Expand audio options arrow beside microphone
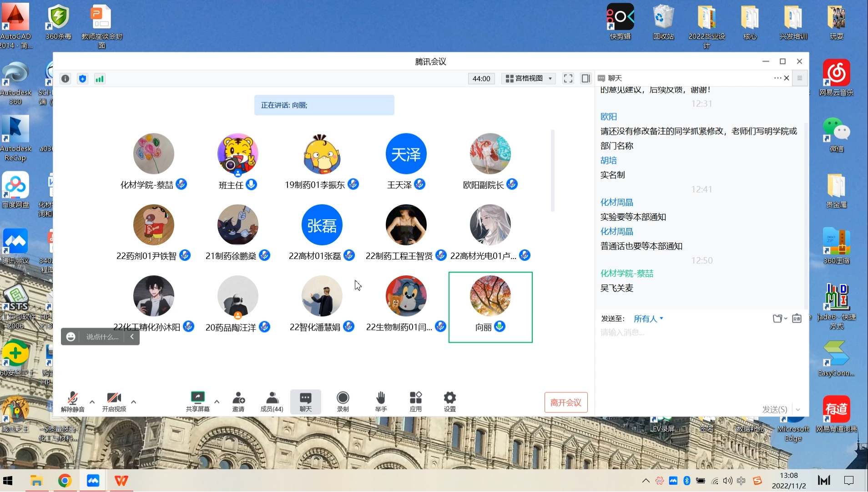The image size is (868, 492). [x=92, y=402]
